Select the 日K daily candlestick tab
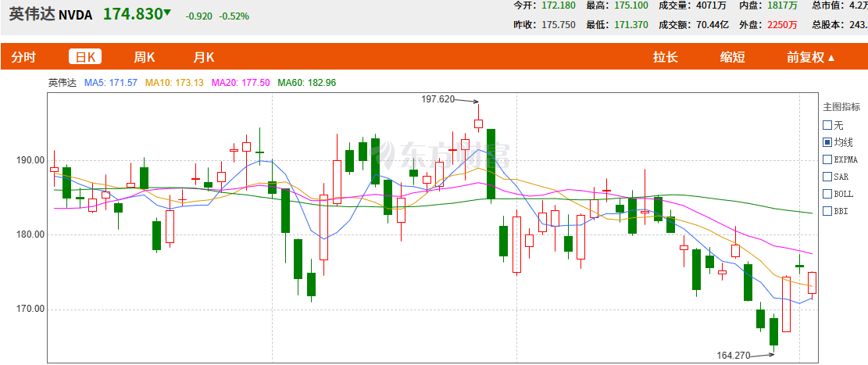The image size is (868, 365). click(x=85, y=57)
